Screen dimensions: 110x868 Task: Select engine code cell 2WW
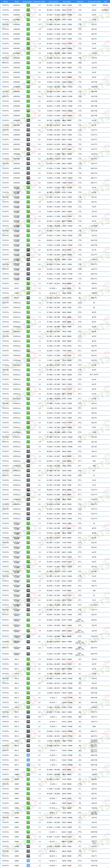tap(94, 726)
